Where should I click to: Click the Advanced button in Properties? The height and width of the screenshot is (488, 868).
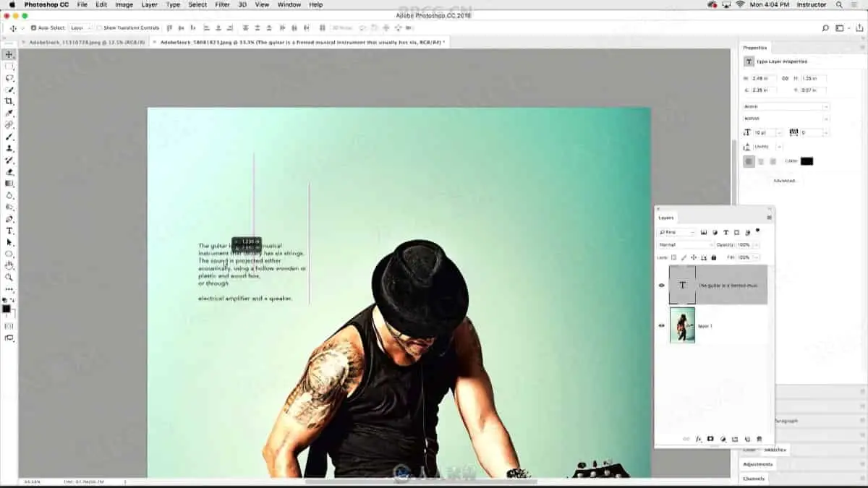[x=784, y=181]
